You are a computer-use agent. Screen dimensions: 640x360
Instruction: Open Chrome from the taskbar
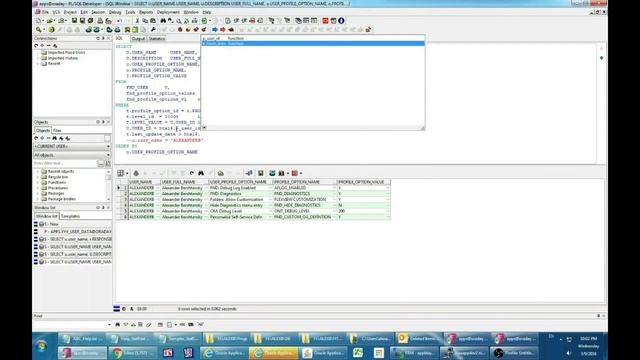tap(132, 353)
